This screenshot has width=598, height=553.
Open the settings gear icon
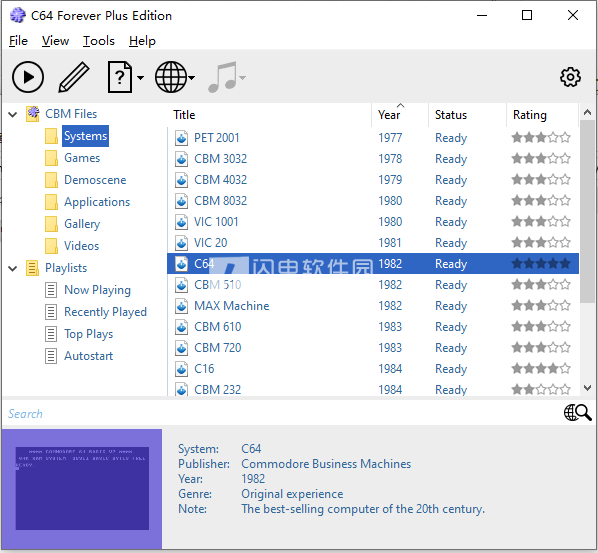tap(570, 77)
